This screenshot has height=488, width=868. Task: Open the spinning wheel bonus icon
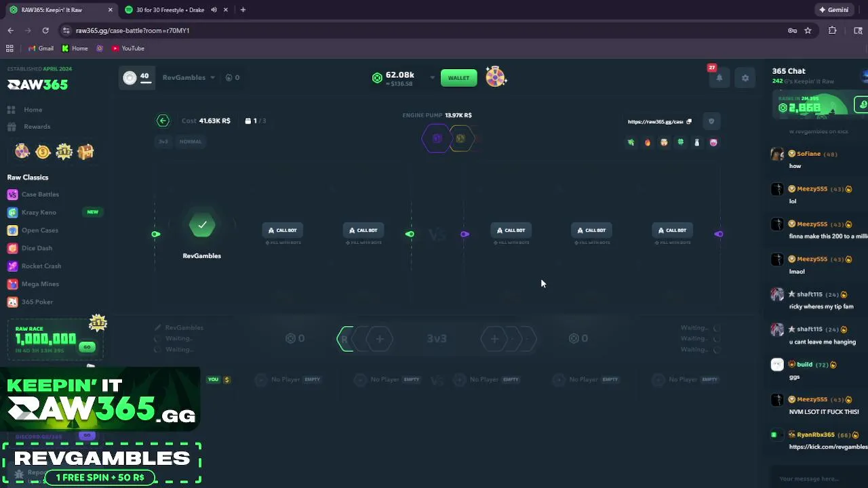coord(496,77)
